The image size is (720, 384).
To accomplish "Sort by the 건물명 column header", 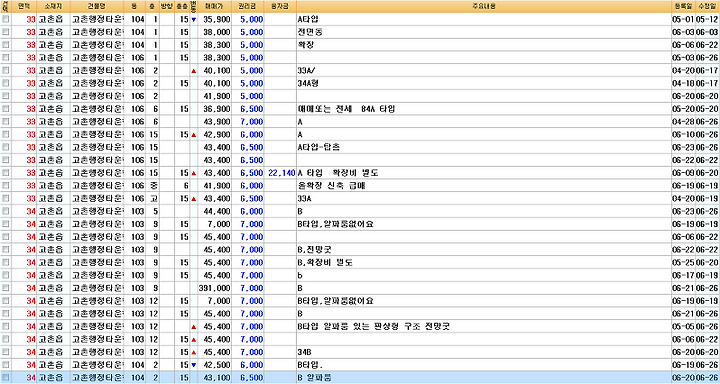I will tap(97, 6).
